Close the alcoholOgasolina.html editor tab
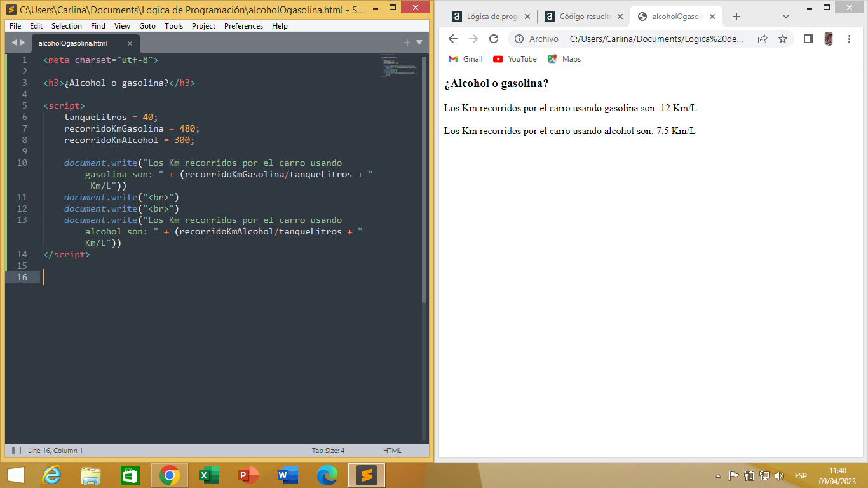868x488 pixels. click(130, 43)
